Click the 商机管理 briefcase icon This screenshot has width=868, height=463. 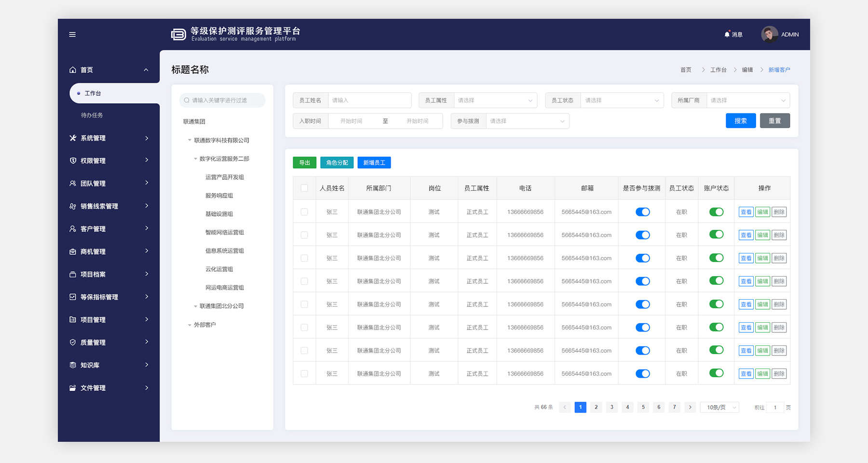[x=73, y=251]
